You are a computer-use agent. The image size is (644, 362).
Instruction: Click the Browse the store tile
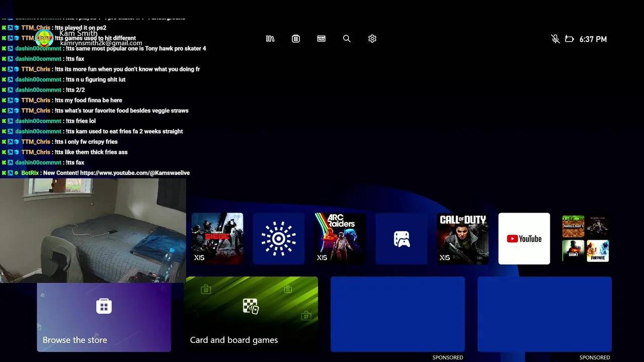click(x=104, y=317)
